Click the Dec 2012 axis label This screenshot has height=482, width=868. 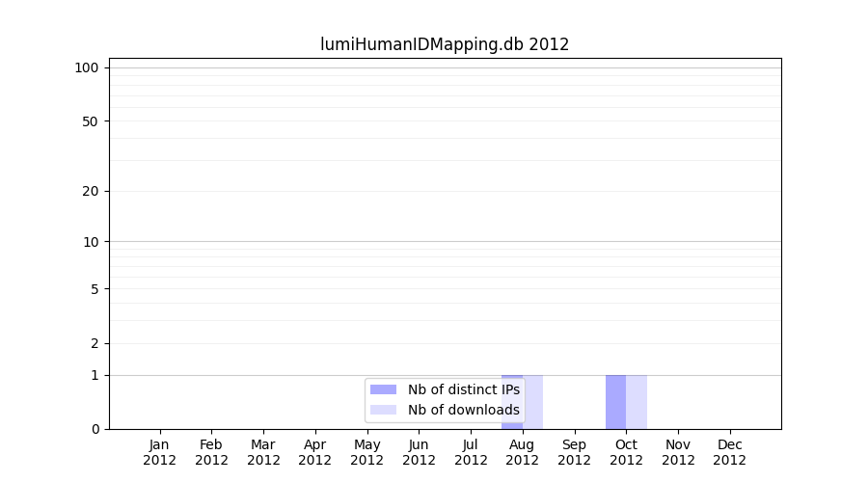coord(729,452)
